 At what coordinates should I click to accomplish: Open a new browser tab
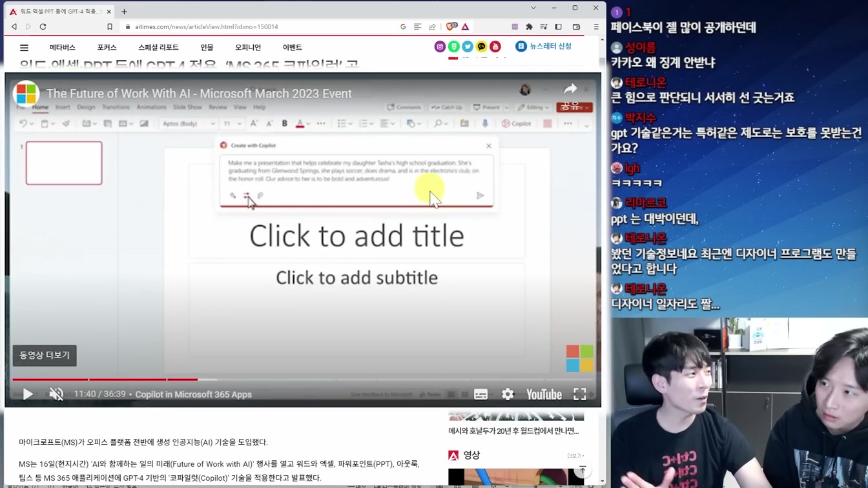pos(124,11)
